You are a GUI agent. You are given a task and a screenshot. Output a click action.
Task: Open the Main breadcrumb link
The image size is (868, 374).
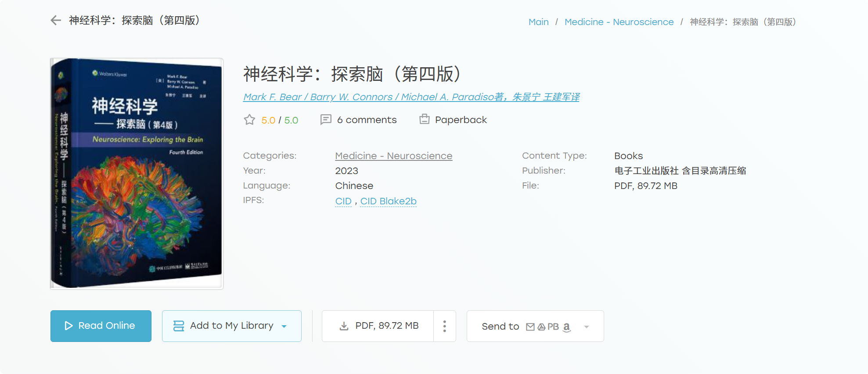click(539, 22)
